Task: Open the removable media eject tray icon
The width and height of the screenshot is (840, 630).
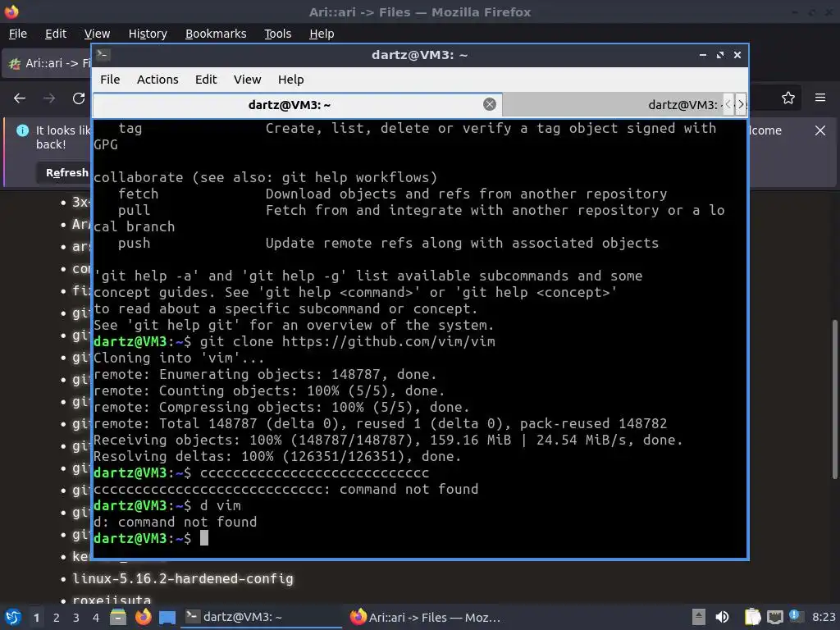Action: click(x=698, y=617)
